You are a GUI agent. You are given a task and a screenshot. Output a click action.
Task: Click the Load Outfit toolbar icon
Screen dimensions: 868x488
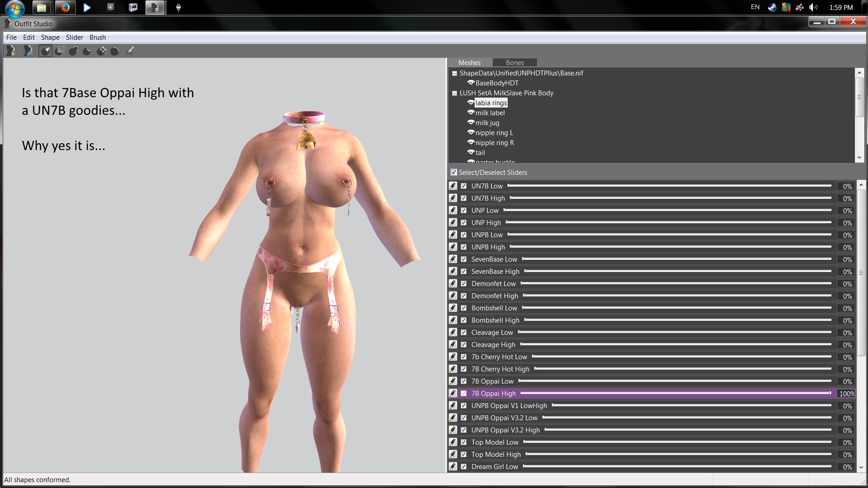[x=28, y=51]
